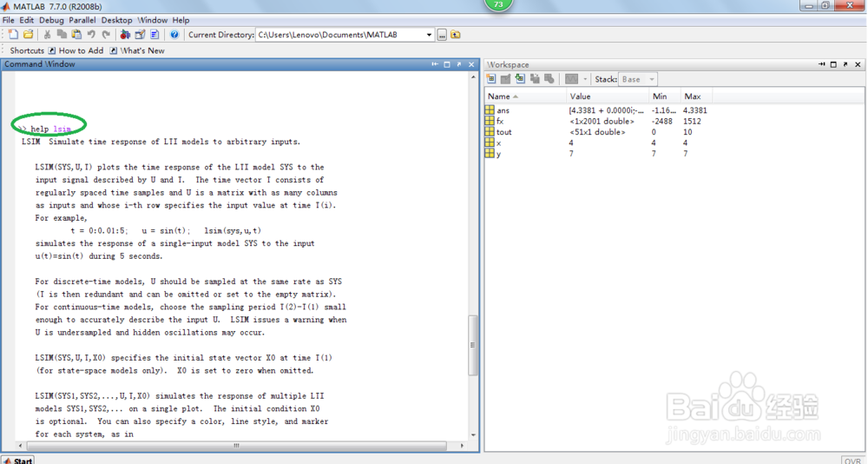Screen dimensions: 868x464
Task: Click the New variable icon in Workspace
Action: [491, 79]
